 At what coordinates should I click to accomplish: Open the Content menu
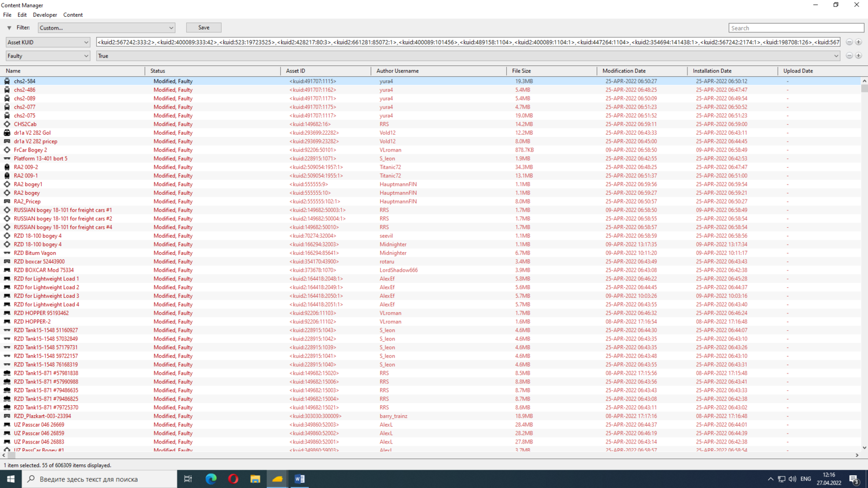click(73, 15)
